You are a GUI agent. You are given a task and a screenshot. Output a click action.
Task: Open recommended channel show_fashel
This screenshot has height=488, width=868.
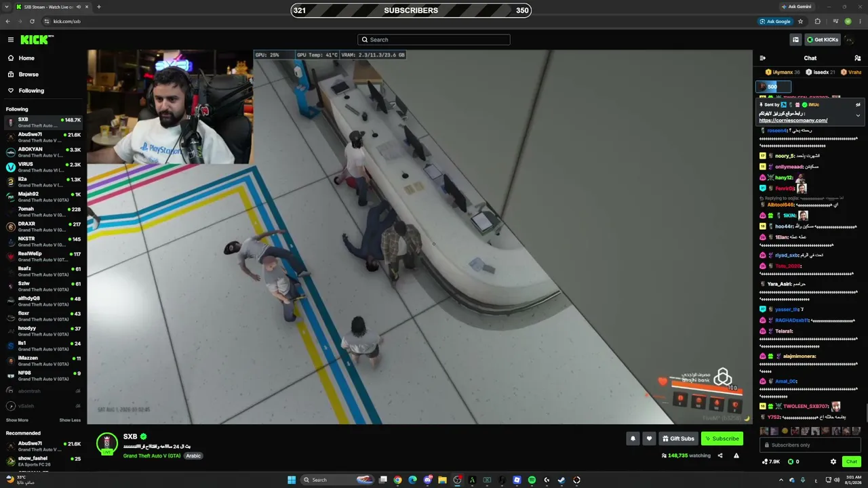click(43, 461)
